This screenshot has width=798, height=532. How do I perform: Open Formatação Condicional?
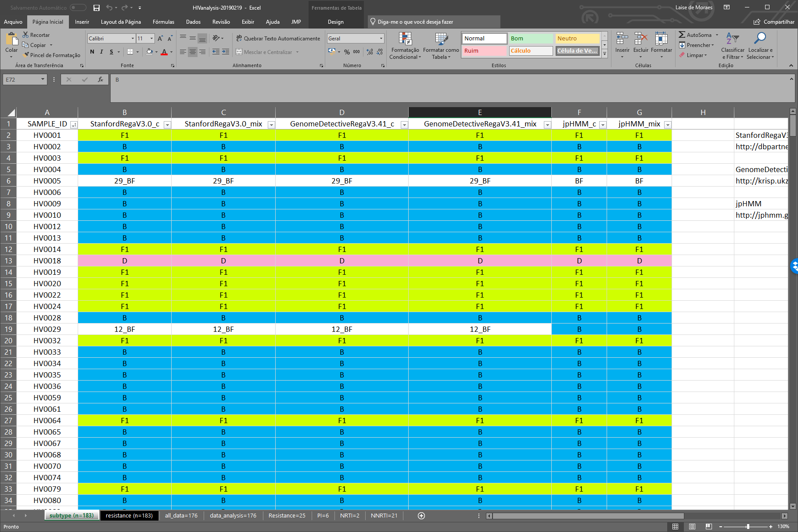pos(405,46)
